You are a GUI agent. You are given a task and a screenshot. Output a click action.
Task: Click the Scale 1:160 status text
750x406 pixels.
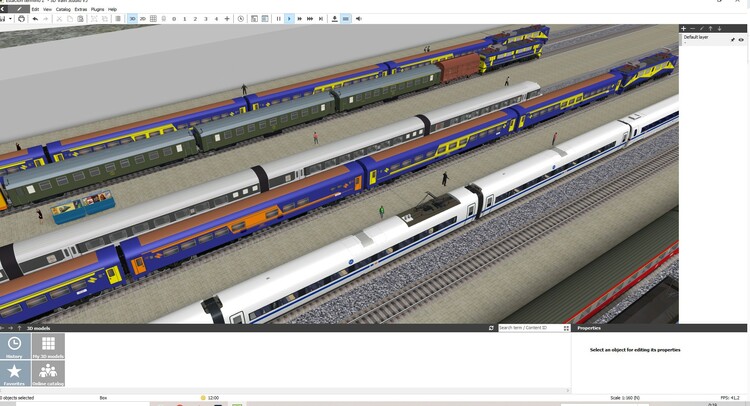click(x=625, y=398)
